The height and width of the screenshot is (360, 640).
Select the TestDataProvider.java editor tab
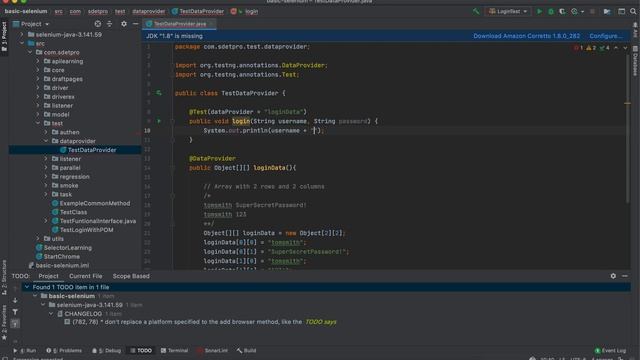click(179, 24)
